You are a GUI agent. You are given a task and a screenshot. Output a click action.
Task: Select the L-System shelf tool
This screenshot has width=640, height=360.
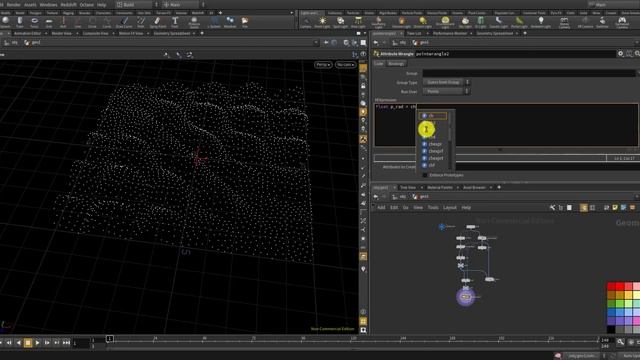click(214, 22)
